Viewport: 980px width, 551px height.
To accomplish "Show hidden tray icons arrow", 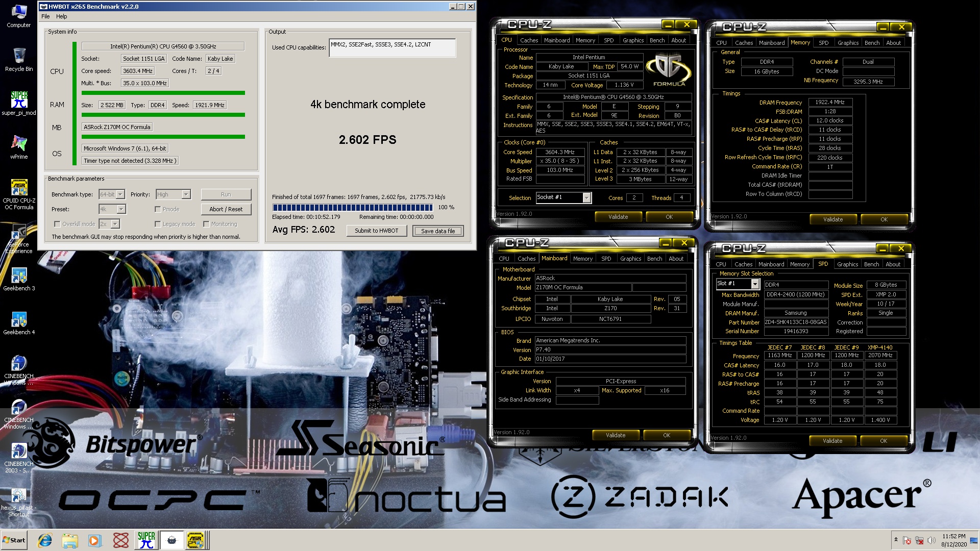I will [895, 540].
